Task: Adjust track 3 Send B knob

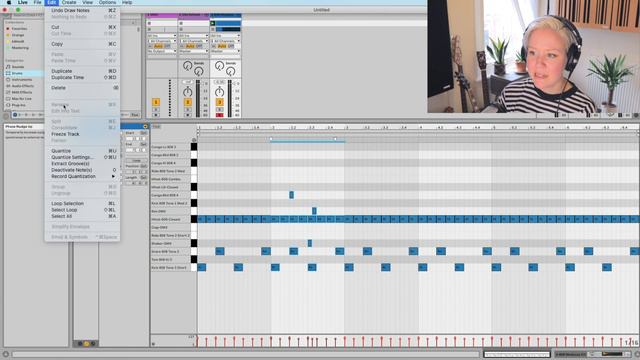Action: [231, 72]
